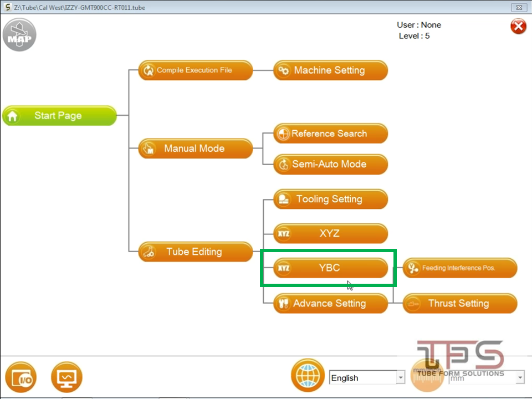The width and height of the screenshot is (532, 399).
Task: Open Tooling Setting page
Action: tap(330, 199)
